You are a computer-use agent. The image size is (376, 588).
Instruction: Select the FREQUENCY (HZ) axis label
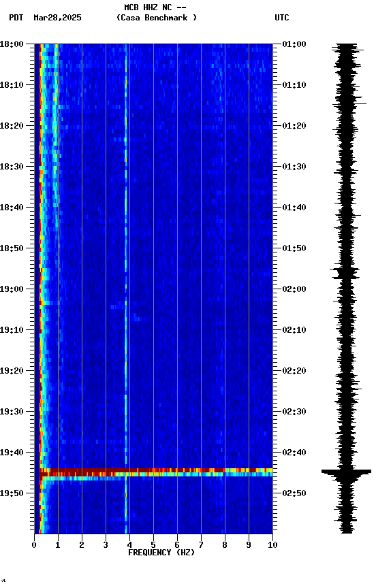pyautogui.click(x=161, y=553)
